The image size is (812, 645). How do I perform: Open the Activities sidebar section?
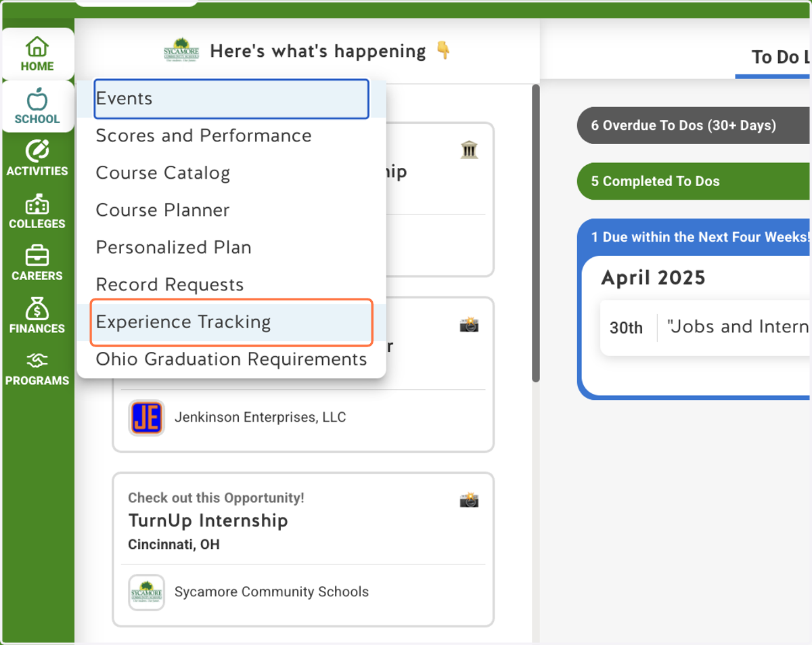coord(37,159)
